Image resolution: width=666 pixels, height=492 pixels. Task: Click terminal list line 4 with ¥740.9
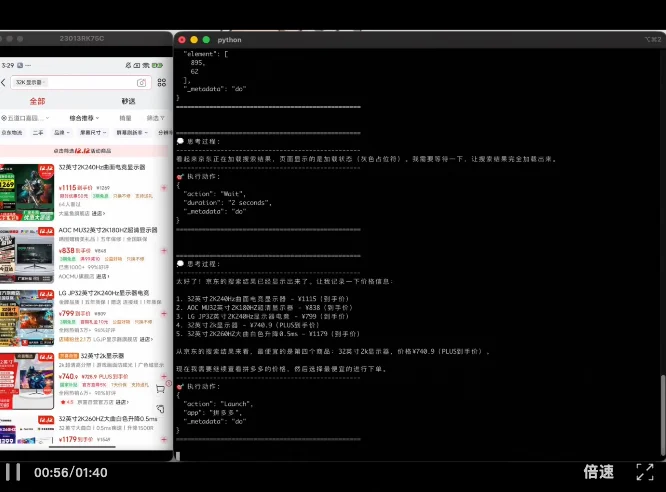pyautogui.click(x=248, y=325)
